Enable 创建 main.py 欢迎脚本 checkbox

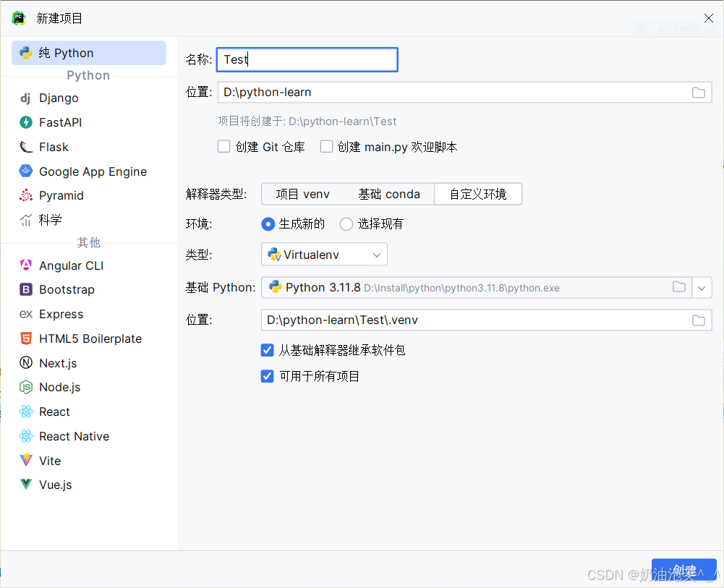point(326,146)
